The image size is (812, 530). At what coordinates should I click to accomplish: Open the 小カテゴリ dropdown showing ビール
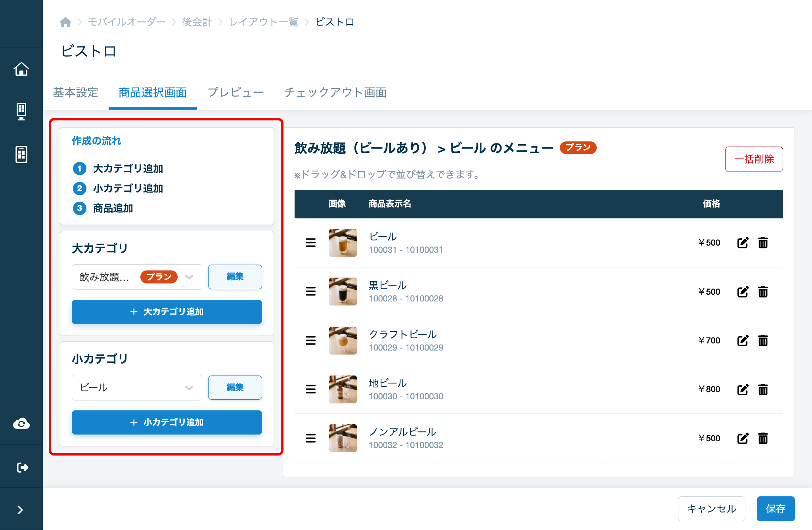pos(137,387)
